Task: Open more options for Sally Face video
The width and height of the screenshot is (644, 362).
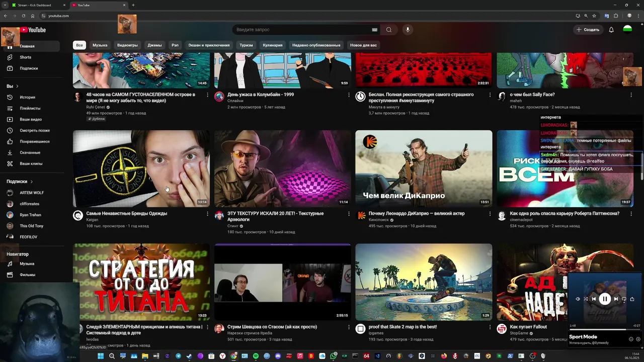Action: point(631,95)
